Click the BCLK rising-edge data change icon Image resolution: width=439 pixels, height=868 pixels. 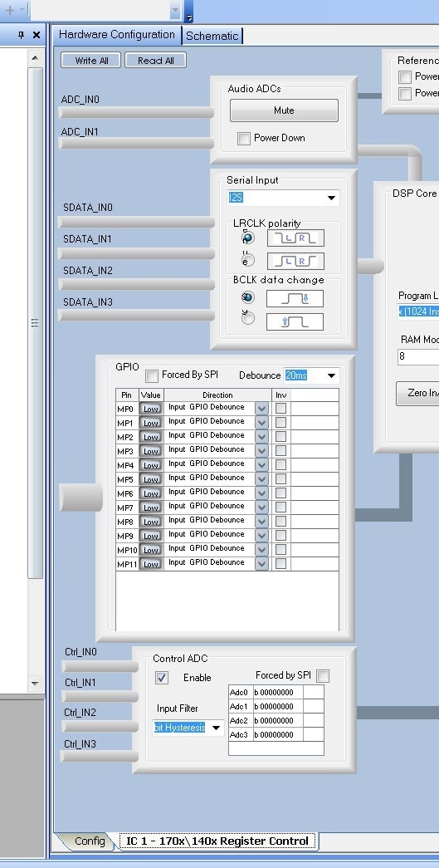[295, 321]
